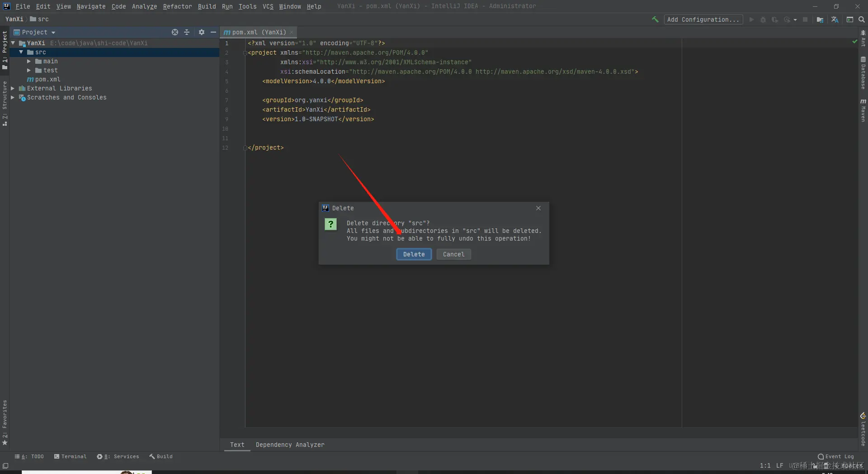Image resolution: width=868 pixels, height=474 pixels.
Task: Open Search Everywhere magnifier icon
Action: [x=862, y=19]
